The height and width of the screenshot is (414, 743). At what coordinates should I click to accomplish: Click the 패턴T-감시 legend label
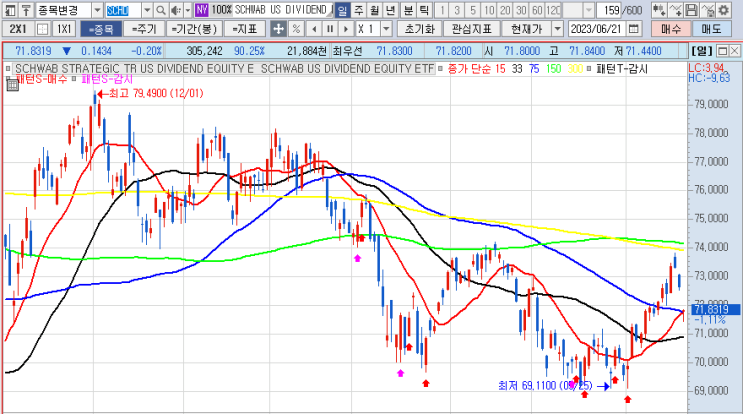point(621,69)
